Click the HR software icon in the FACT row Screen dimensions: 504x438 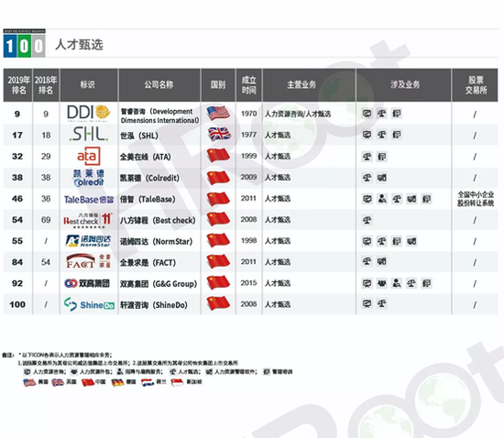pos(381,261)
